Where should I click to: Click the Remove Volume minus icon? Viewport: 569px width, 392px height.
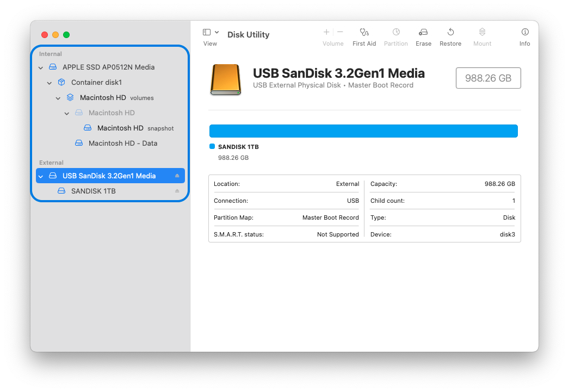tap(339, 32)
